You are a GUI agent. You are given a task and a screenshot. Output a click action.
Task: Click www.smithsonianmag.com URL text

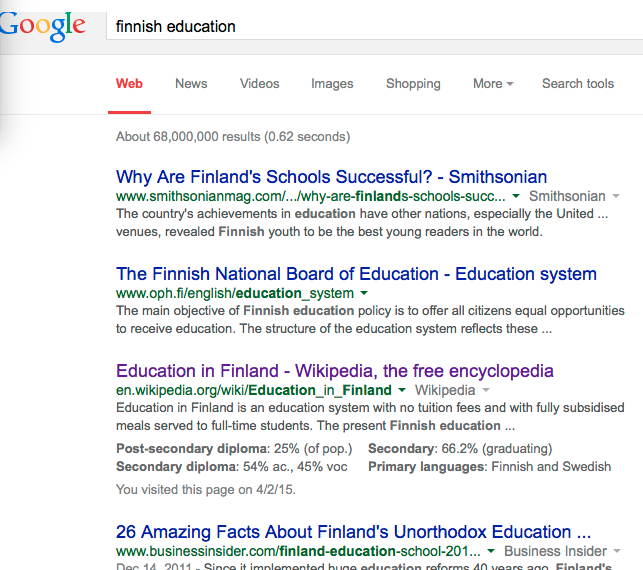310,196
